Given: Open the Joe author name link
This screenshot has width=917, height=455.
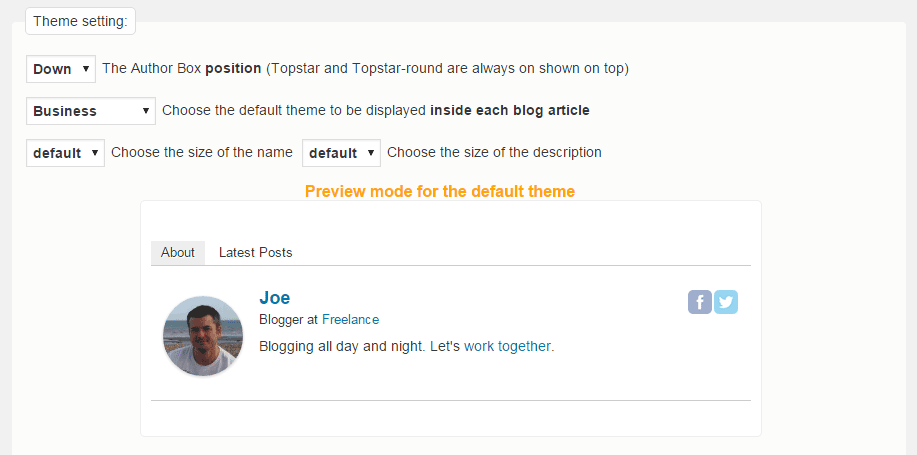Looking at the screenshot, I should (274, 298).
